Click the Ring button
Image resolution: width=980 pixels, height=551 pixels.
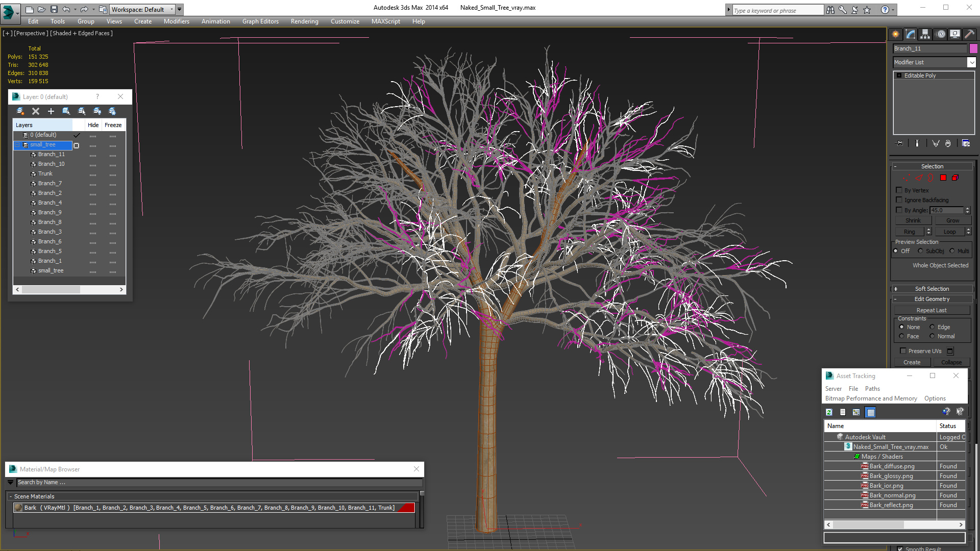pos(910,232)
